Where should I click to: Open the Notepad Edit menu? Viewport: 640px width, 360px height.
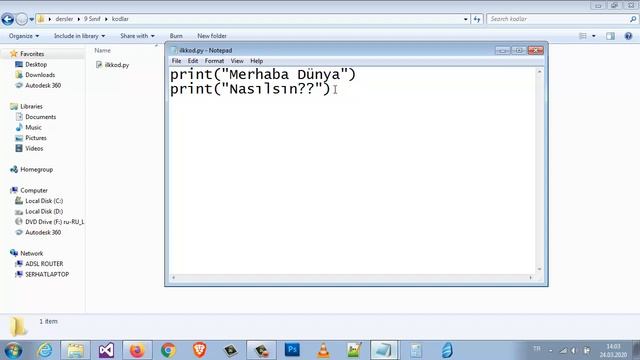193,61
